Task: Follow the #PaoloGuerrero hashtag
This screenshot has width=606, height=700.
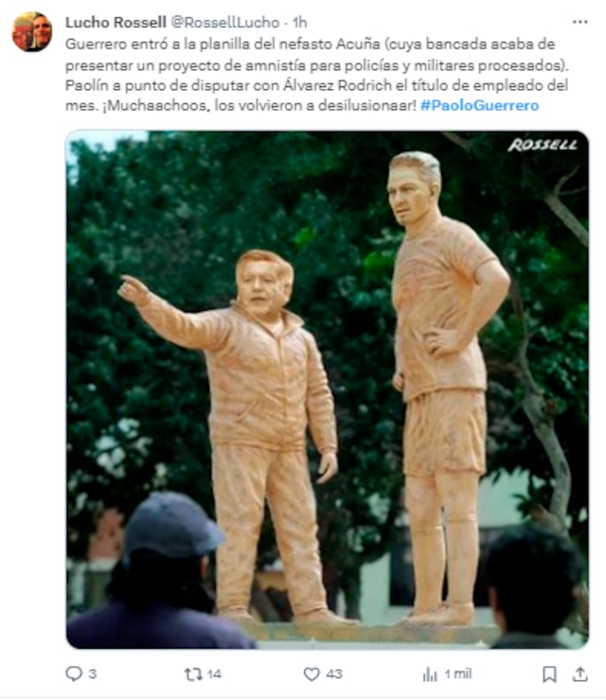Action: pyautogui.click(x=480, y=105)
